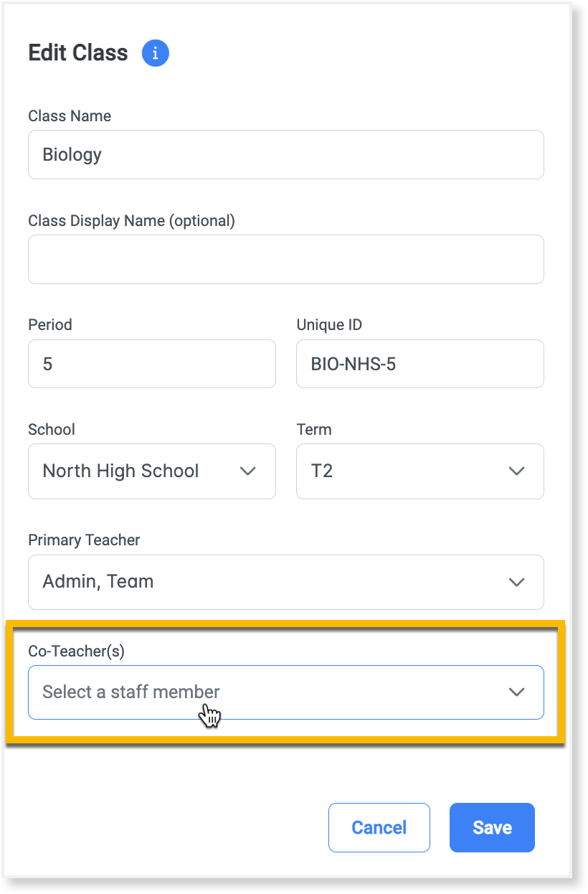Viewport: 588px width, 894px height.
Task: Click the chevron arrow in the Term field
Action: 516,471
